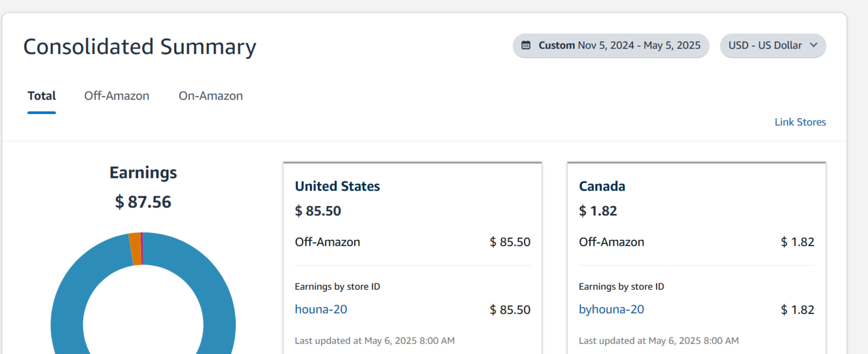Switch to the Off-Amazon tab
Viewport: 868px width, 354px height.
117,96
